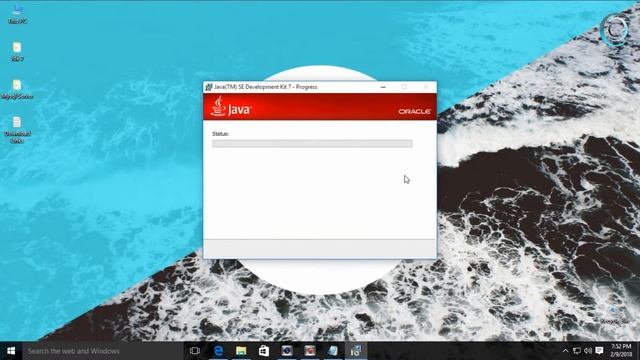Open the This PC desktop icon
The image size is (640, 360).
[x=17, y=14]
